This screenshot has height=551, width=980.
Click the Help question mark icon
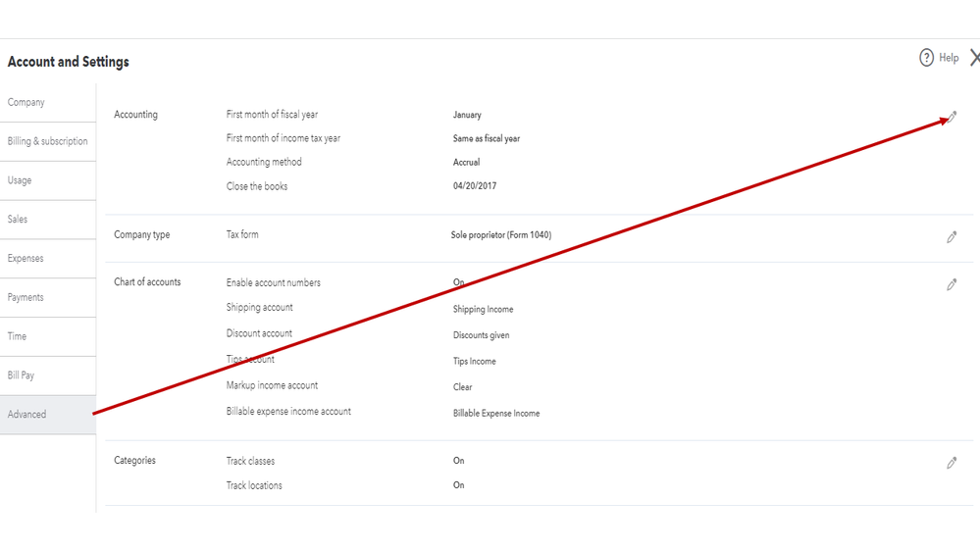pyautogui.click(x=926, y=58)
